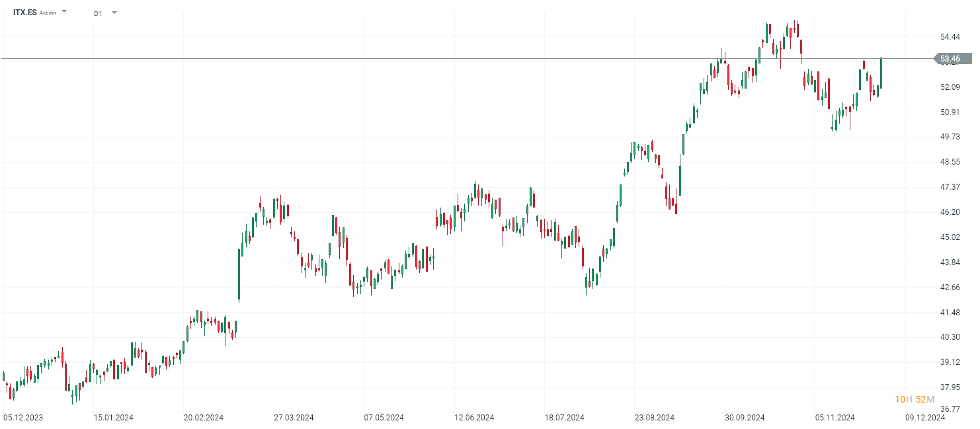The width and height of the screenshot is (980, 429).
Task: Click the 23.08.2024 date label
Action: (x=655, y=418)
